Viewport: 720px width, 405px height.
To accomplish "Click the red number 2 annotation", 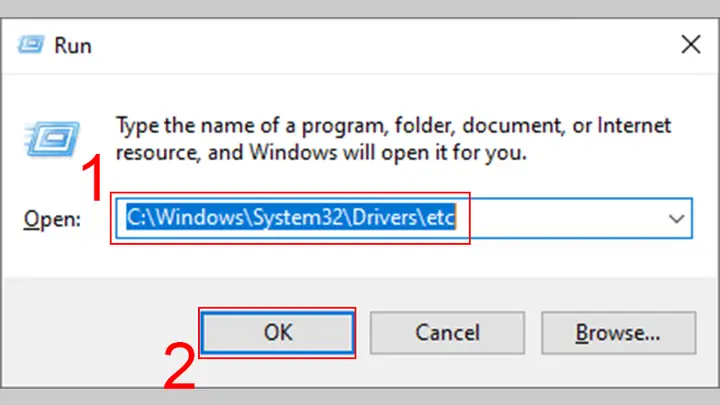I will click(180, 366).
